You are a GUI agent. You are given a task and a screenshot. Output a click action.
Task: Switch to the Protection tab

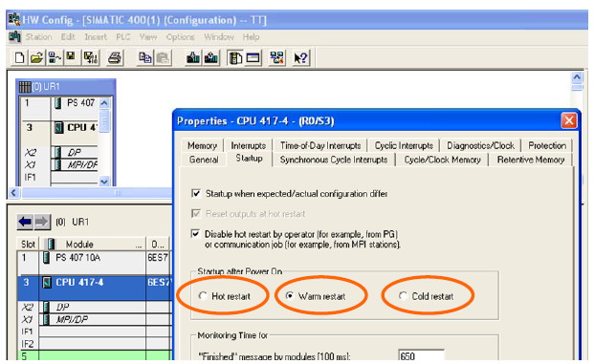pyautogui.click(x=547, y=145)
